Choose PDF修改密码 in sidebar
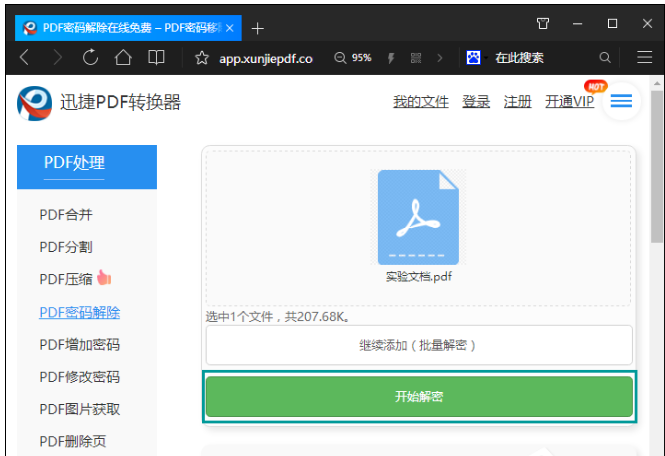Screen dimensions: 665x456 click(x=80, y=377)
